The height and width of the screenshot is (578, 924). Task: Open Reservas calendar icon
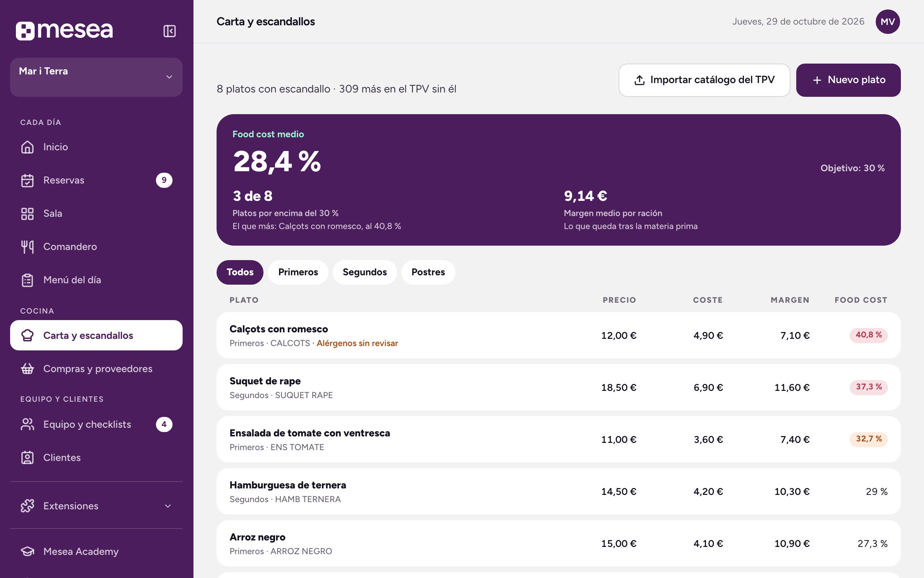point(27,180)
